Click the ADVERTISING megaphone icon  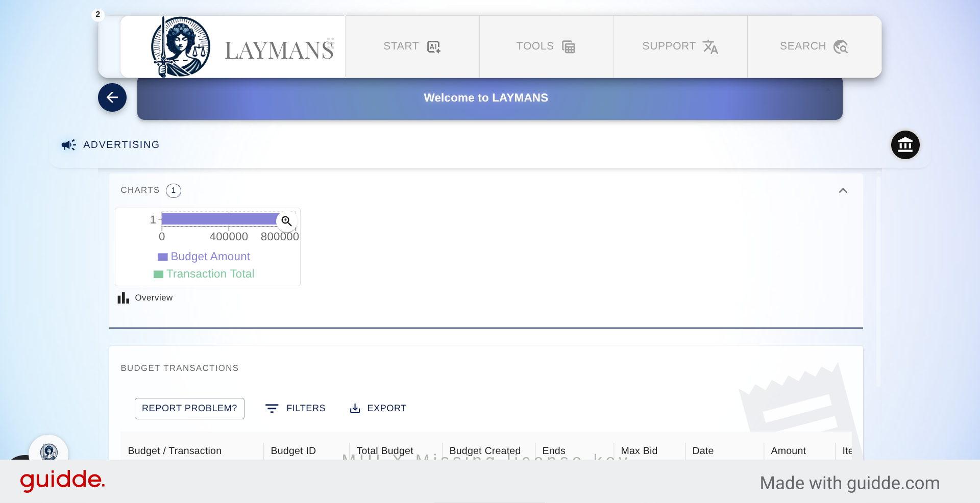(x=68, y=145)
